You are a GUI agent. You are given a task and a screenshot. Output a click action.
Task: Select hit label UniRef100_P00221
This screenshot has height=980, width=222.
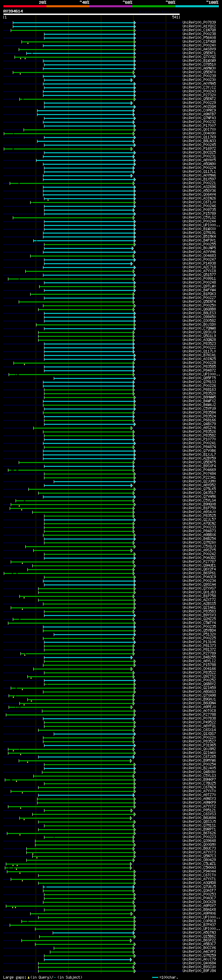(x=199, y=183)
